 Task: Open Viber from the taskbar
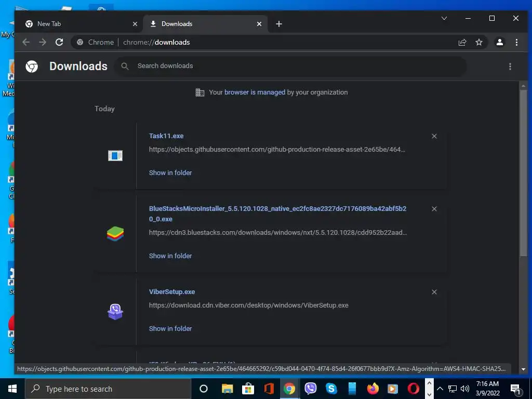[x=311, y=389]
